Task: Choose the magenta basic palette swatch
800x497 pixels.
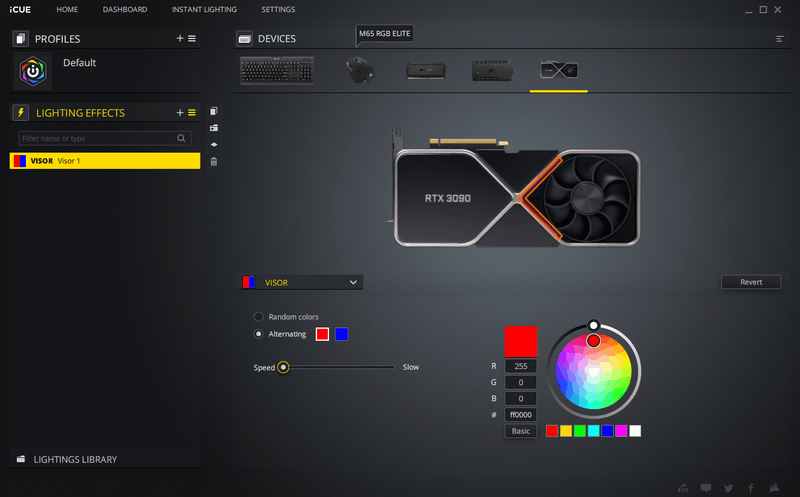Action: point(621,431)
